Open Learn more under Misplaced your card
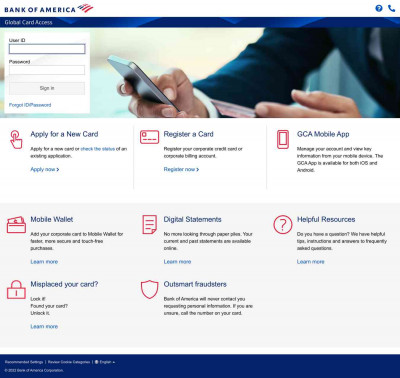Viewport: 400px width, 378px height. pyautogui.click(x=44, y=326)
